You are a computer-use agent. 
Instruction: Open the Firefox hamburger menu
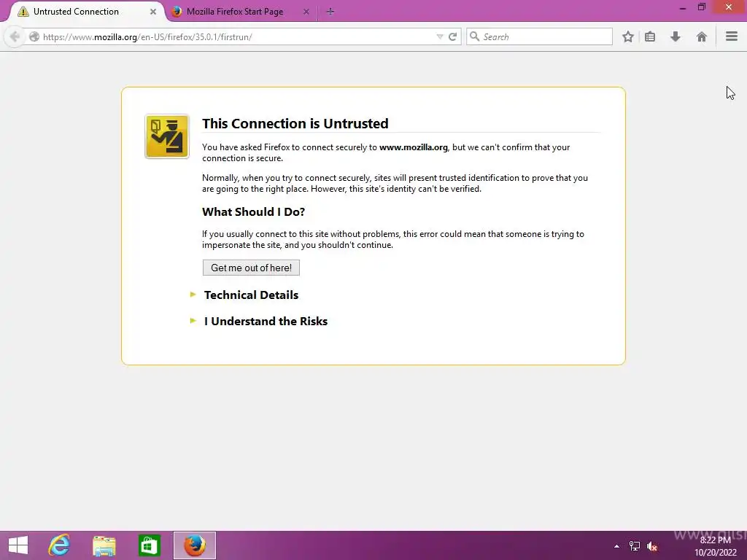point(732,36)
